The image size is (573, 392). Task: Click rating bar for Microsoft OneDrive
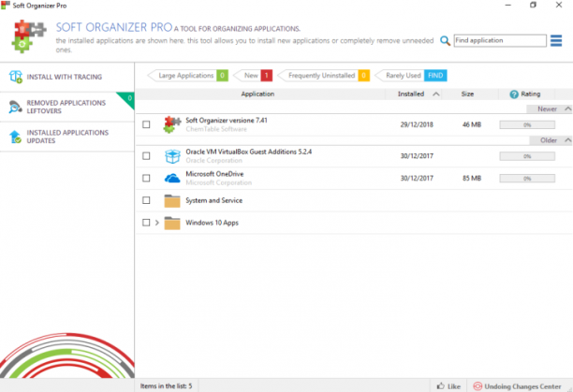pyautogui.click(x=527, y=179)
